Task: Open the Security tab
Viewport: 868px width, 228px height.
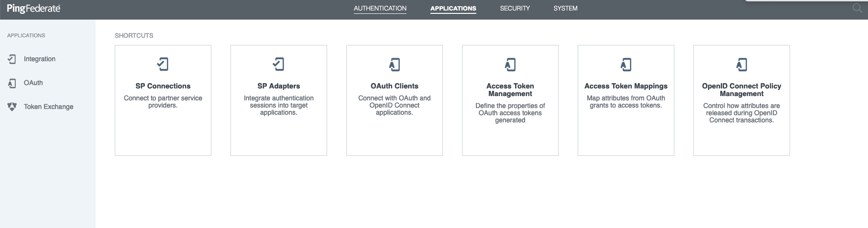Action: coord(515,9)
